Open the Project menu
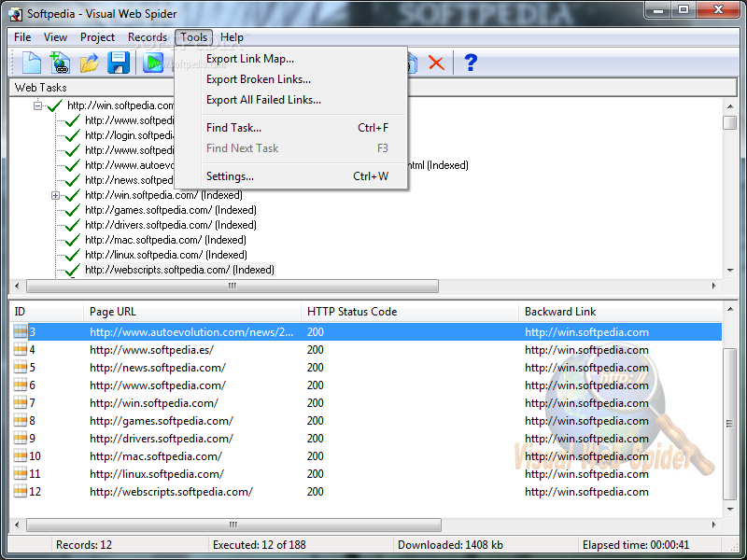This screenshot has width=747, height=560. (97, 37)
